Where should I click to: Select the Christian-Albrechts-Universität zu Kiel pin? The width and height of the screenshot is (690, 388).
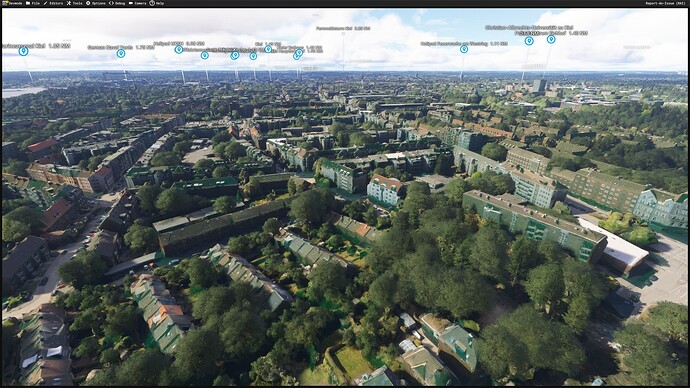click(529, 41)
